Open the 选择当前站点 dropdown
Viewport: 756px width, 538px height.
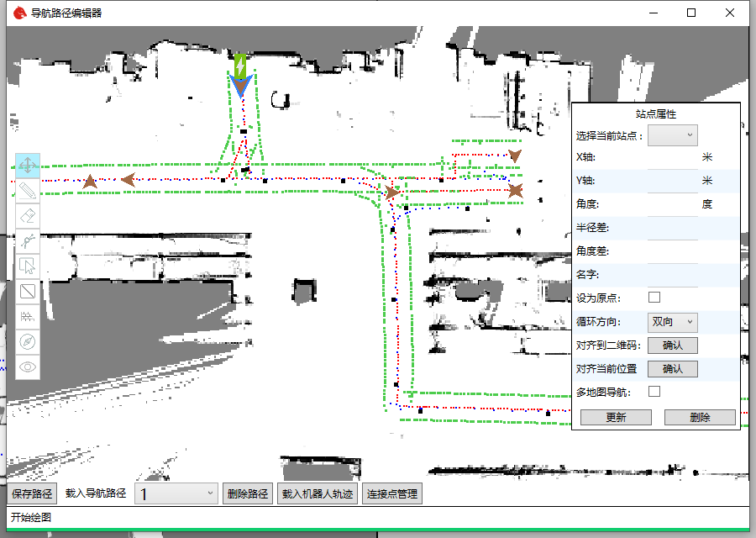click(672, 134)
